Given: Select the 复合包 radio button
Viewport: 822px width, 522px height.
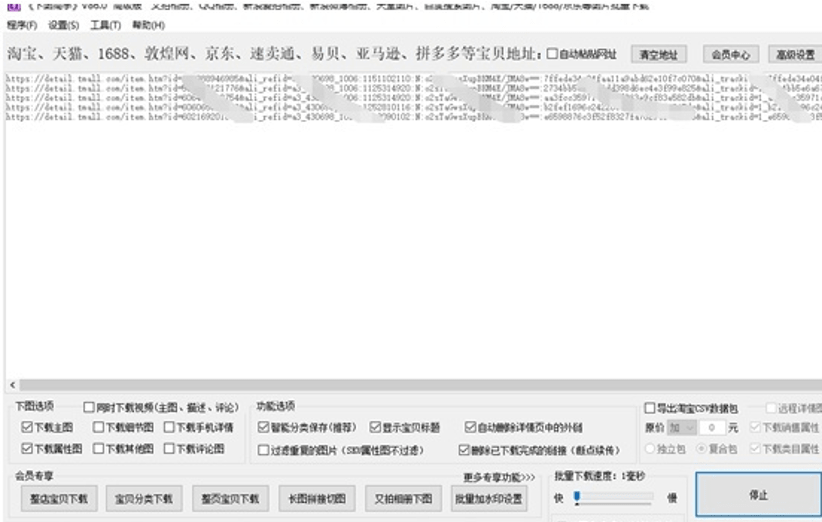Looking at the screenshot, I should point(701,449).
